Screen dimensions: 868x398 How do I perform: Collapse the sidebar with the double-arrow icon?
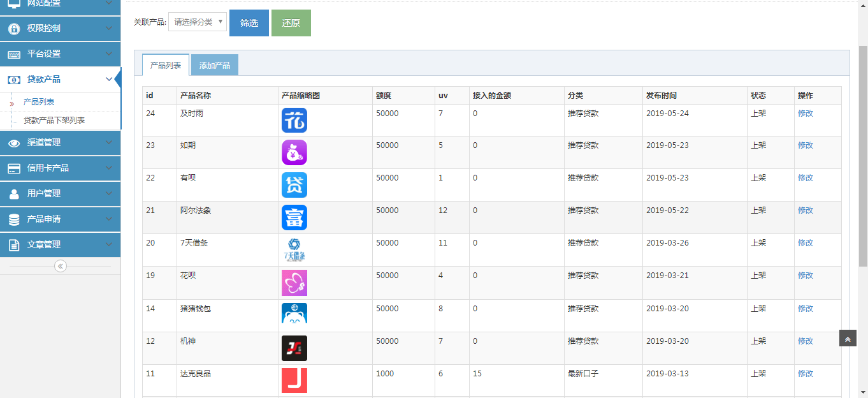[x=61, y=266]
